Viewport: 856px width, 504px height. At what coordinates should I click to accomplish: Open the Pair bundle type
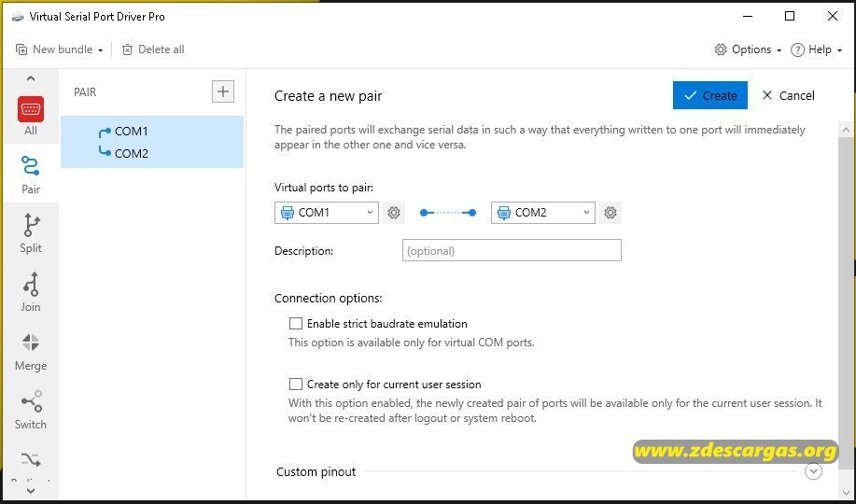point(31,175)
